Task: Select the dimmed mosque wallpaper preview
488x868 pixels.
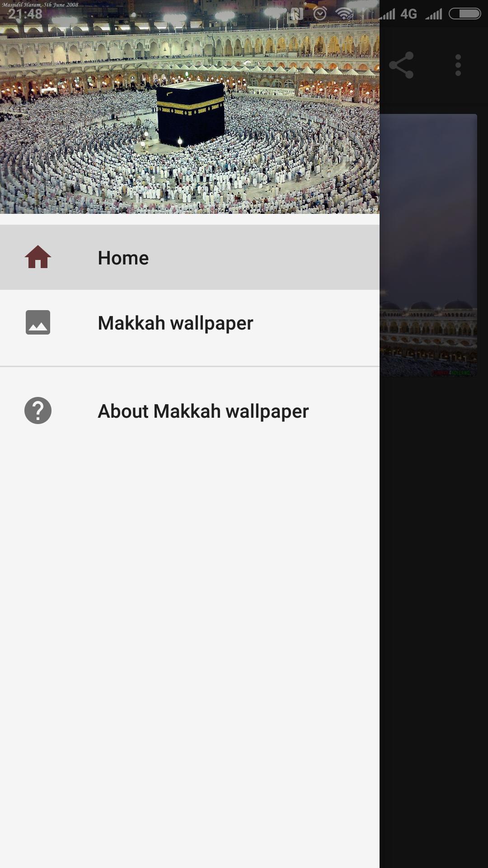Action: tap(428, 245)
